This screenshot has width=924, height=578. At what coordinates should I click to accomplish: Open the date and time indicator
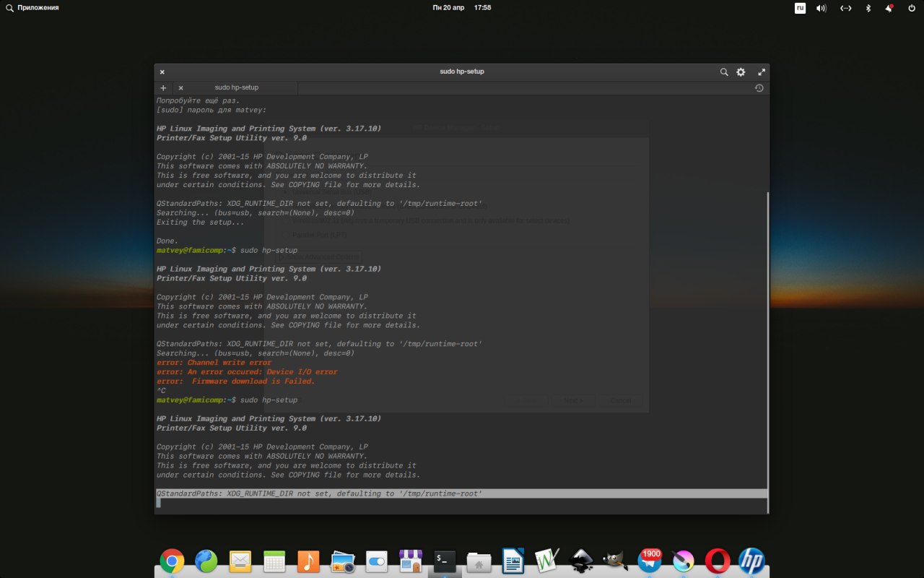(462, 7)
